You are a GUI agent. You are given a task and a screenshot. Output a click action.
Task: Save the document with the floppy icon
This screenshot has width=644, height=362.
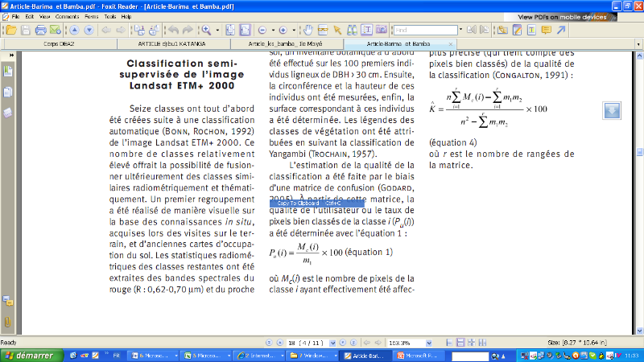pos(26,30)
